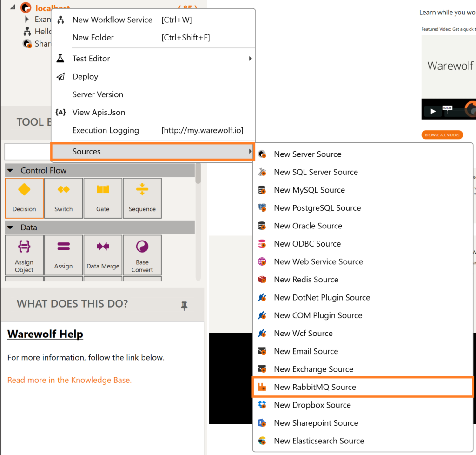476x455 pixels.
Task: Pin the What Does This Do panel
Action: coord(184,306)
